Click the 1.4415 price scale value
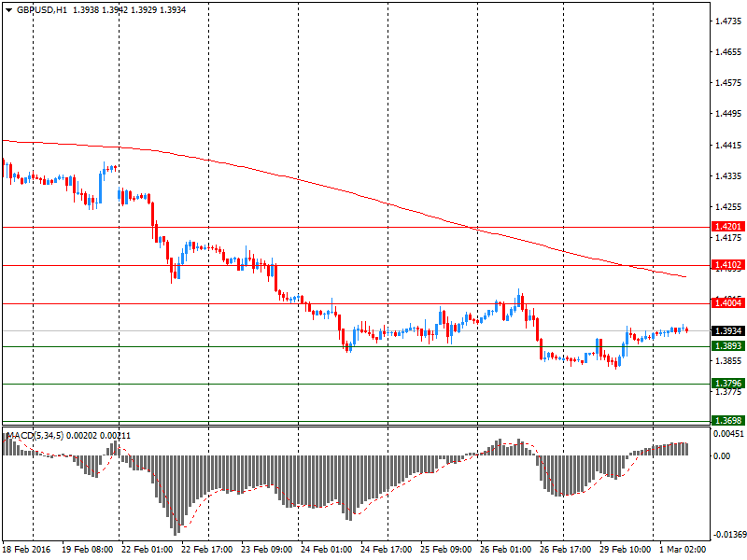 point(728,146)
